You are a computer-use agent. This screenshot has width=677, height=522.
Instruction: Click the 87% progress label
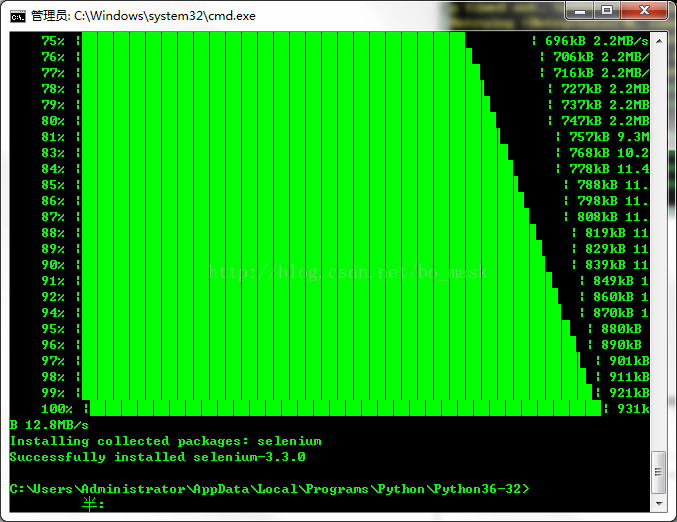[x=53, y=216]
